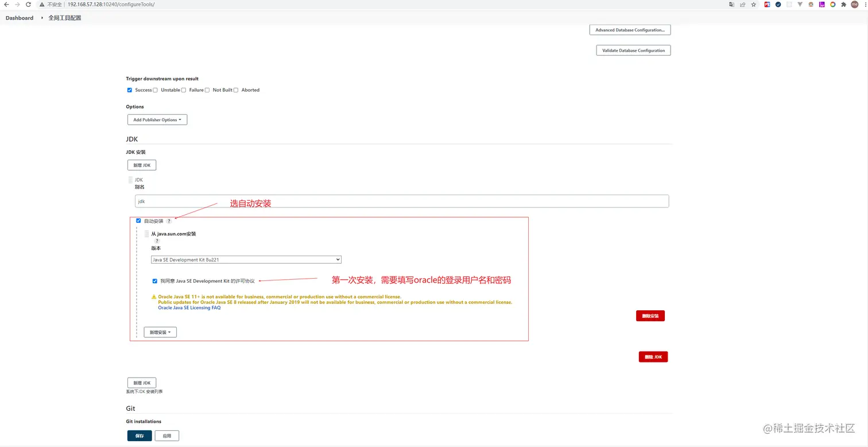868x447 pixels.
Task: Toggle the 自动安装 checkbox
Action: [138, 221]
